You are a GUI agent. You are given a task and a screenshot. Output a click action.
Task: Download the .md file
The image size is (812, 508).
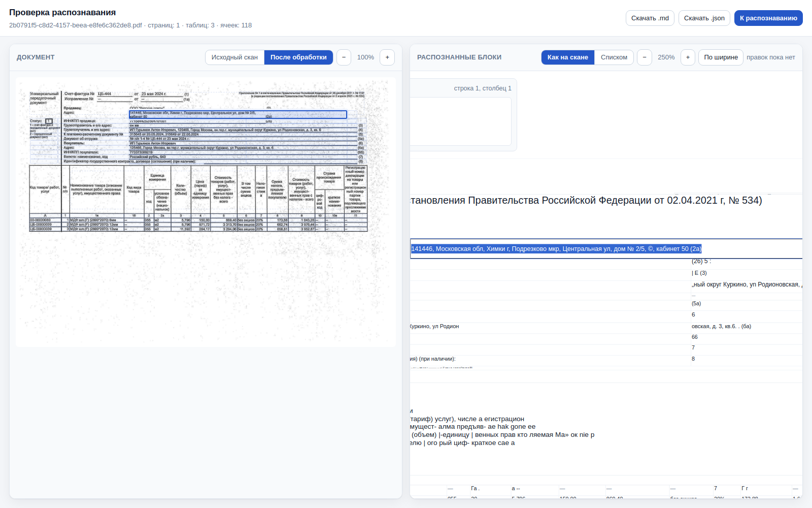tap(650, 18)
